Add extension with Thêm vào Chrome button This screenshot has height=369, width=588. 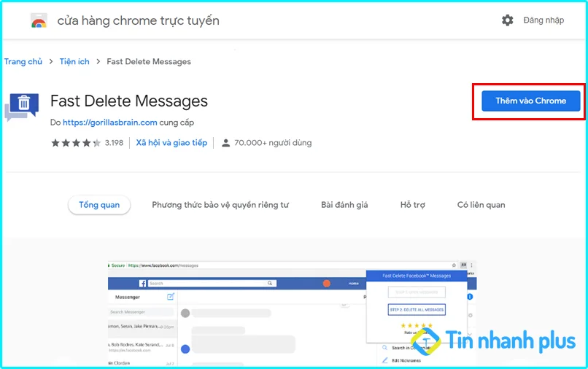click(x=530, y=101)
